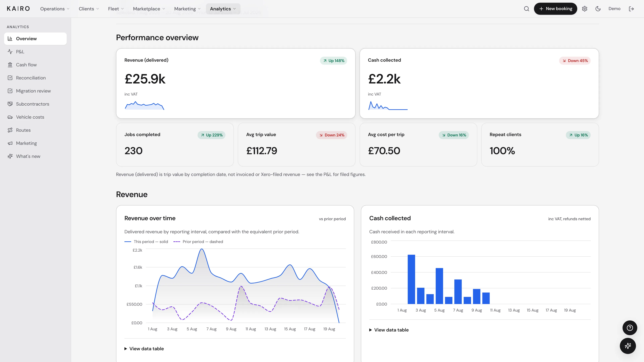This screenshot has width=644, height=362.
Task: Expand the Clients dropdown menu
Action: coord(89,9)
